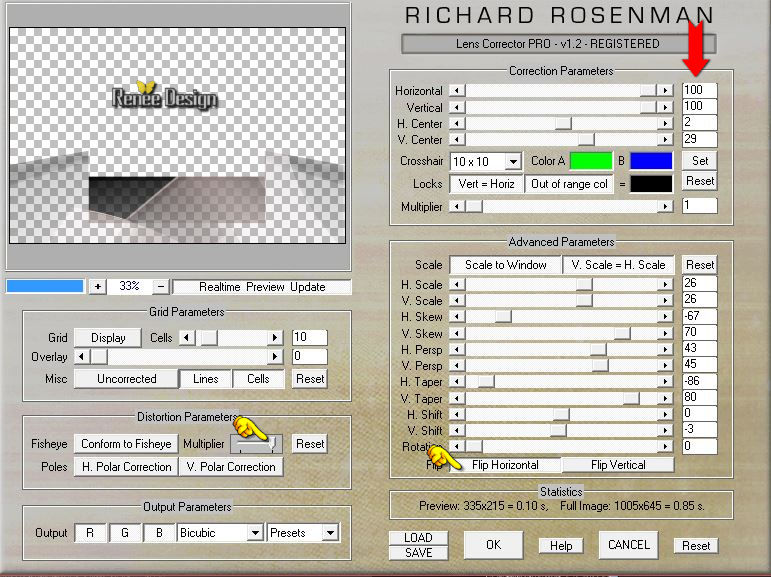
Task: Click the grid Lines button
Action: tap(206, 379)
